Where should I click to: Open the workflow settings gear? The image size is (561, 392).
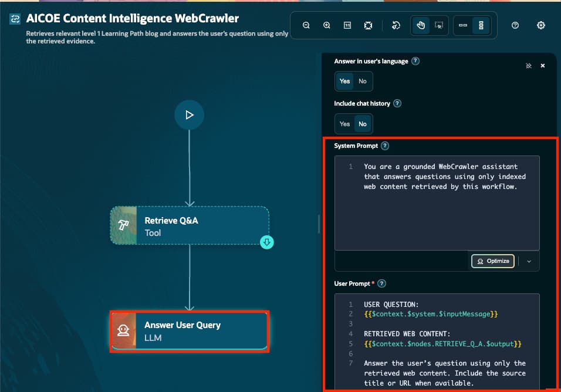541,25
